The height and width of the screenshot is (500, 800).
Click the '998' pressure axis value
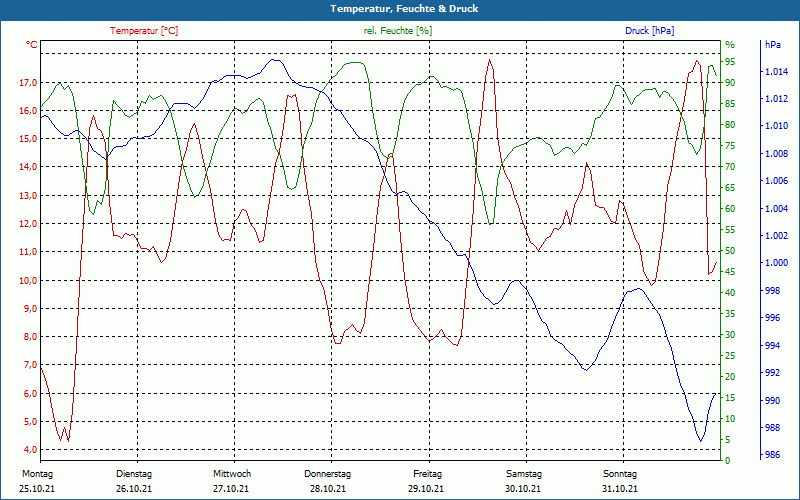point(772,291)
